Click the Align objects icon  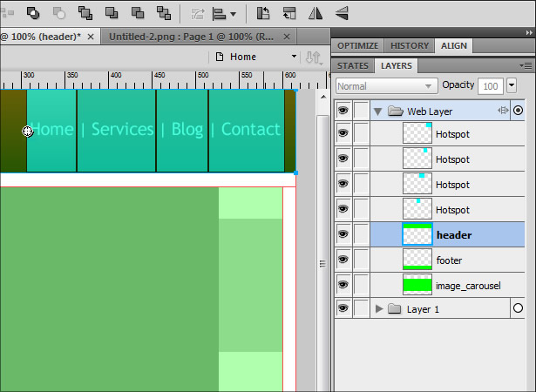(x=219, y=14)
